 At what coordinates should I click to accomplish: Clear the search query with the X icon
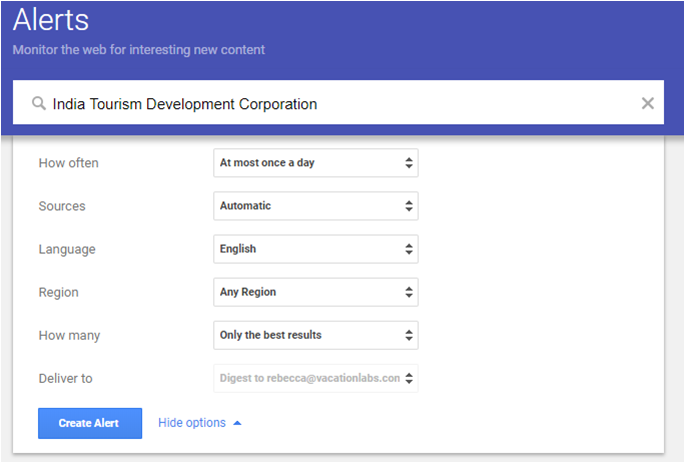[647, 103]
